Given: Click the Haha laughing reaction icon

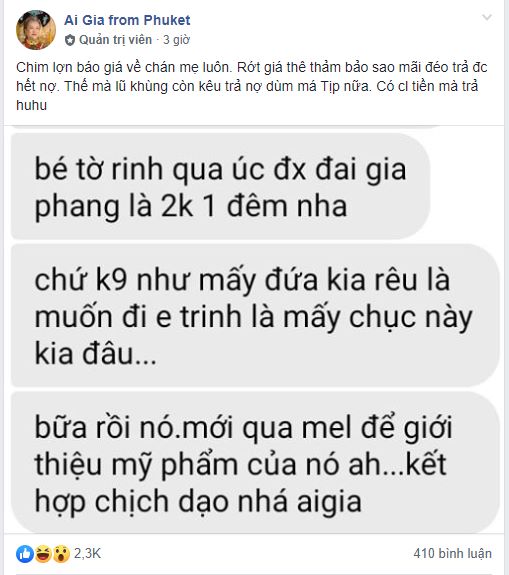Looking at the screenshot, I should (x=43, y=554).
